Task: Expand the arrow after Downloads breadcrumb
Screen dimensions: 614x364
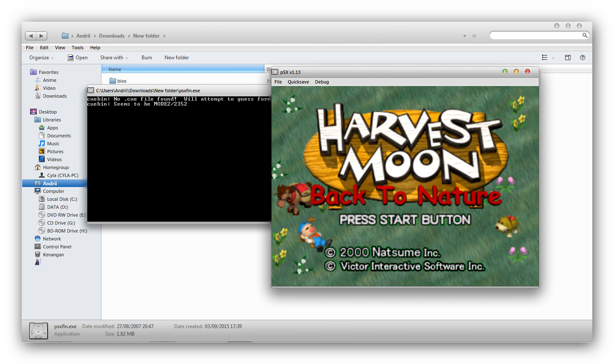Action: pos(129,36)
